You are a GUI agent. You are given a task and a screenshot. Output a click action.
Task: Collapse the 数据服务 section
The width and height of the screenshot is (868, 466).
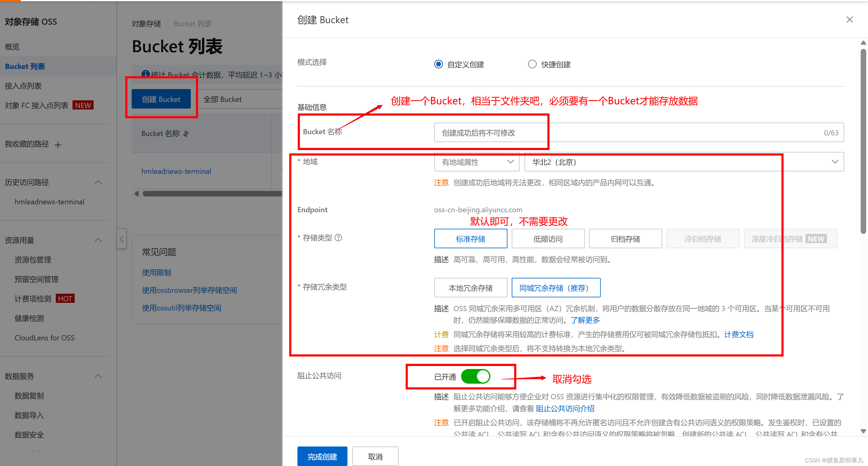(98, 376)
